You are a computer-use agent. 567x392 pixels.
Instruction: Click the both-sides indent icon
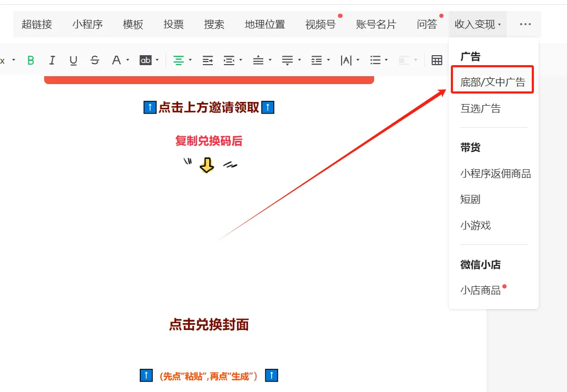pyautogui.click(x=229, y=60)
